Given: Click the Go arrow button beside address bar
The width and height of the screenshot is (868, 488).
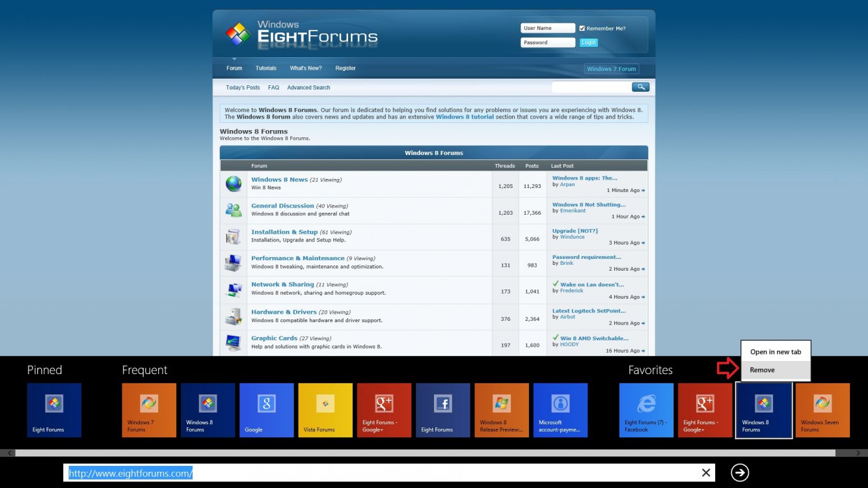Looking at the screenshot, I should tap(739, 473).
